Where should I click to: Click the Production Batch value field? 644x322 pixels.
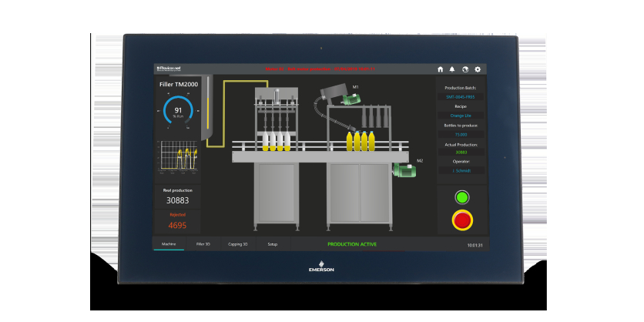[461, 97]
